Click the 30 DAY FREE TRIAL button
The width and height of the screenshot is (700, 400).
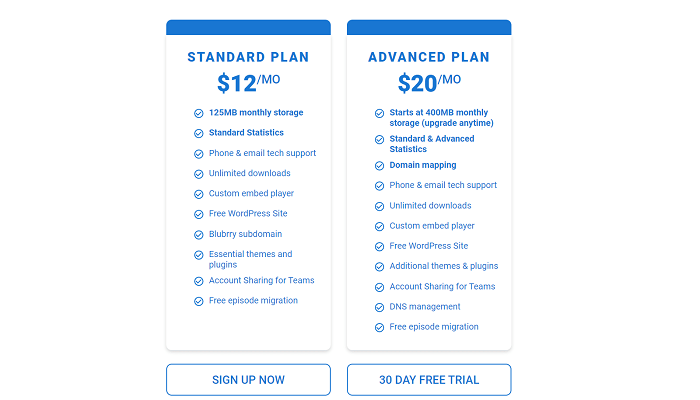tap(429, 380)
